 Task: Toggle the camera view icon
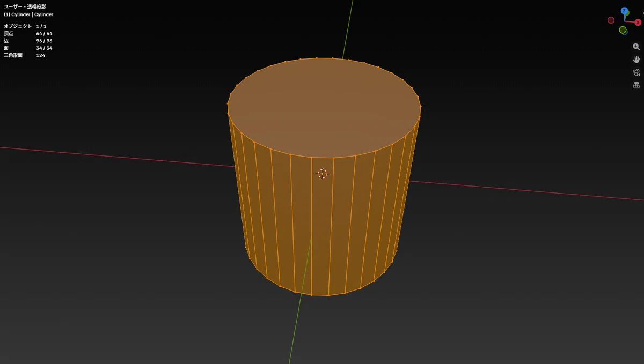pyautogui.click(x=636, y=72)
